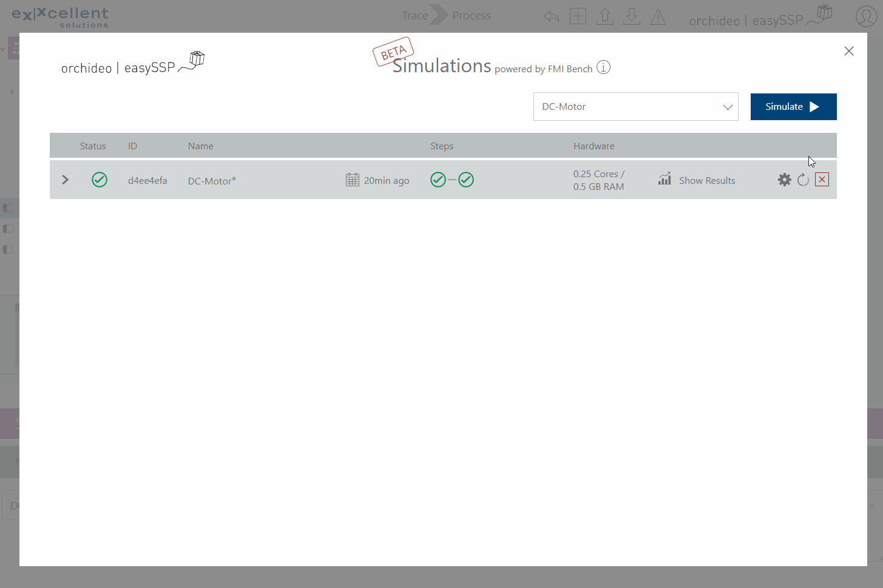883x588 pixels.
Task: Open settings gear for DC-Motor simulation
Action: [785, 180]
